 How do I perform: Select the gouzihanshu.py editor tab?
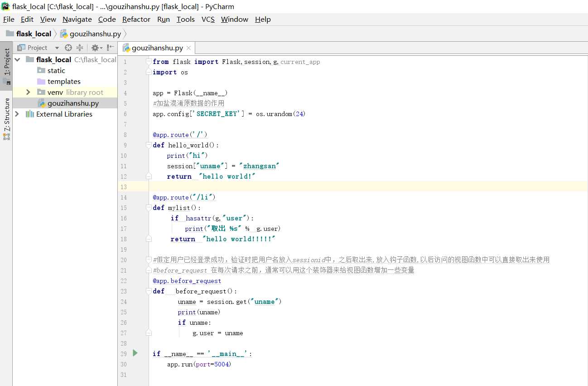[157, 48]
